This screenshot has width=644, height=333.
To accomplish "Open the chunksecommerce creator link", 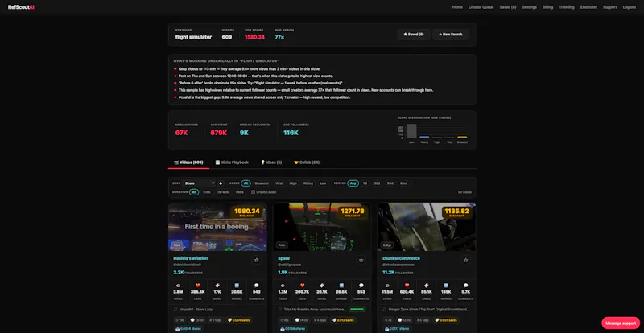I will pos(401,258).
